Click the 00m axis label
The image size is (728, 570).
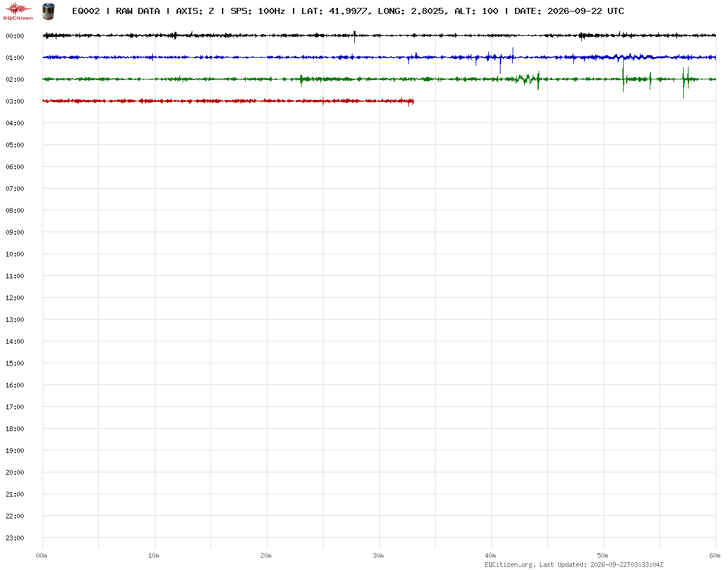[x=42, y=555]
